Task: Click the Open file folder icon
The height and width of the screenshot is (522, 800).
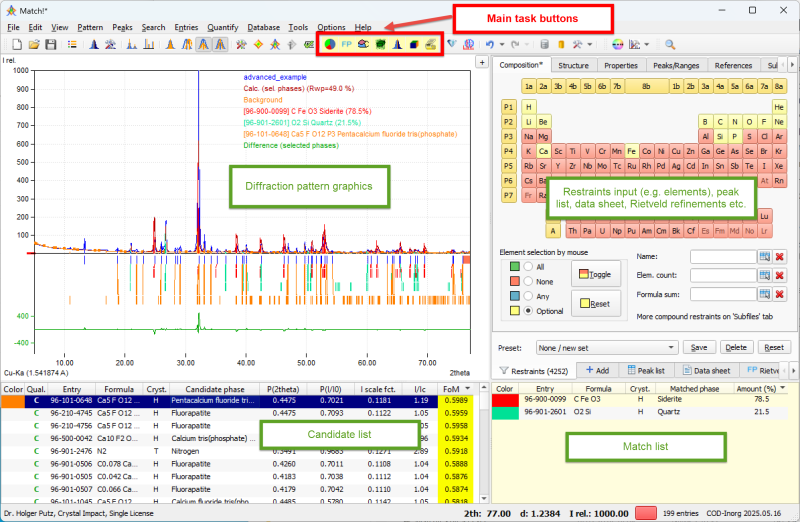Action: [x=32, y=45]
